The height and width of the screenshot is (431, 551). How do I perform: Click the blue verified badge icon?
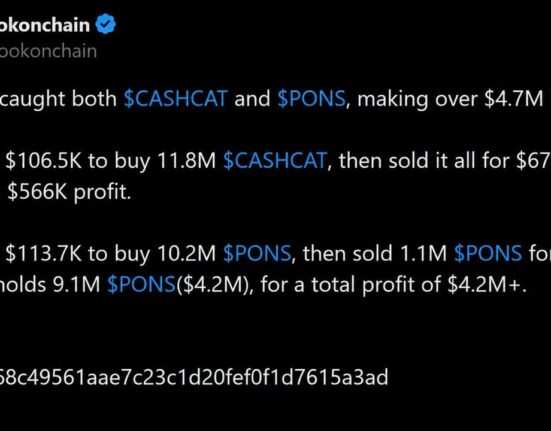pos(106,24)
